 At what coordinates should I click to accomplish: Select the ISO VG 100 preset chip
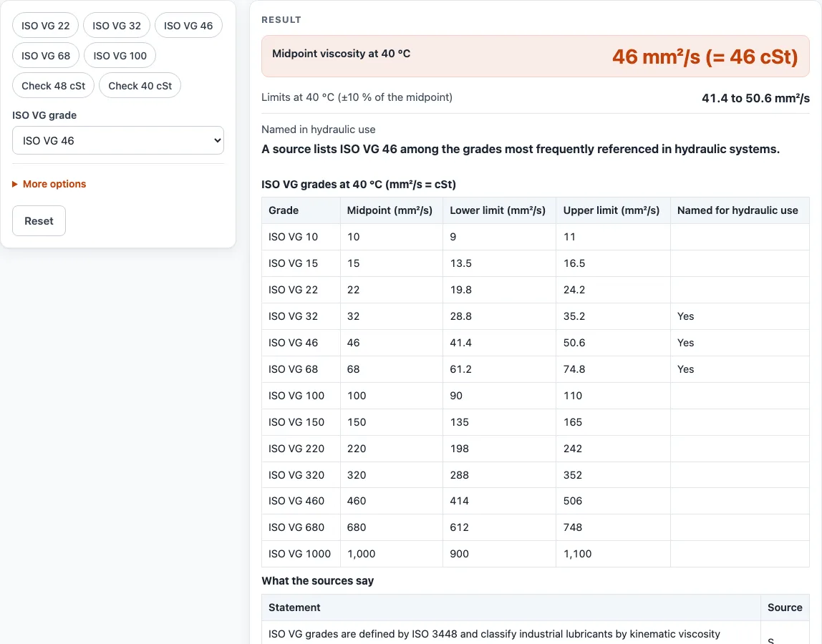coord(120,56)
